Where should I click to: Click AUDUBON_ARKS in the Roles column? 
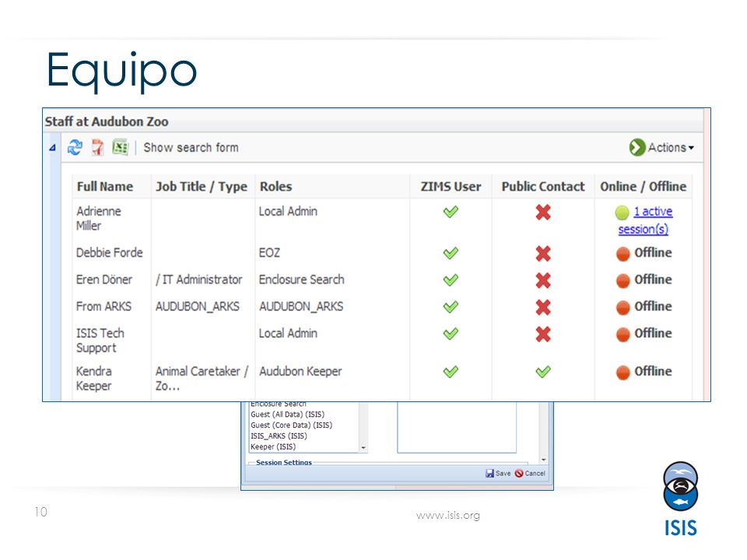(x=301, y=306)
